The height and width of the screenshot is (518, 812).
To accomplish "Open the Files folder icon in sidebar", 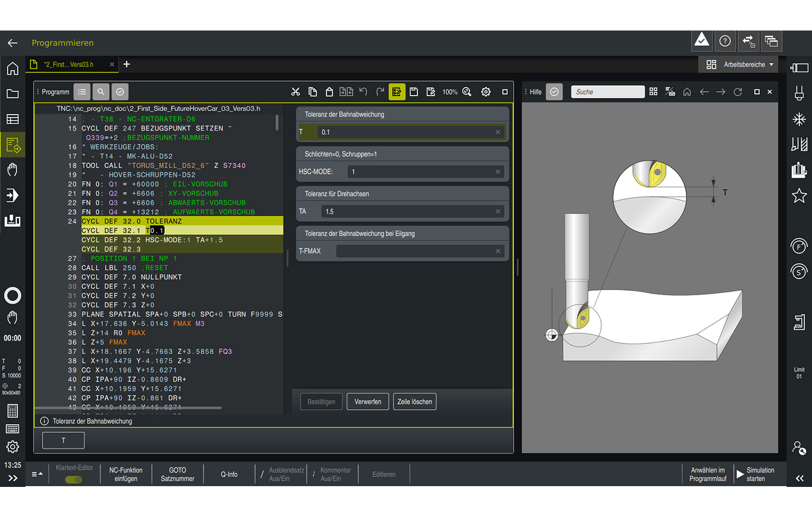I will point(13,94).
